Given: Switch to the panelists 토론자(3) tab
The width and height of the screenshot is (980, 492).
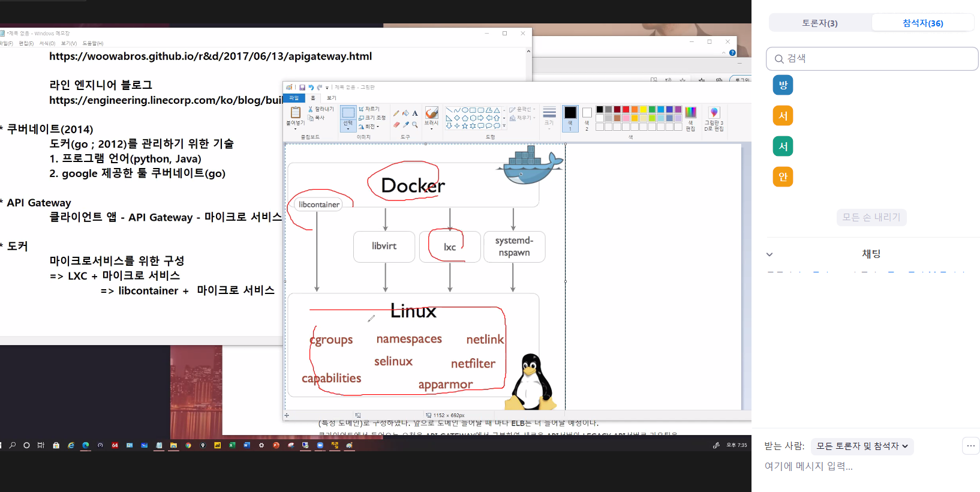Looking at the screenshot, I should click(819, 23).
